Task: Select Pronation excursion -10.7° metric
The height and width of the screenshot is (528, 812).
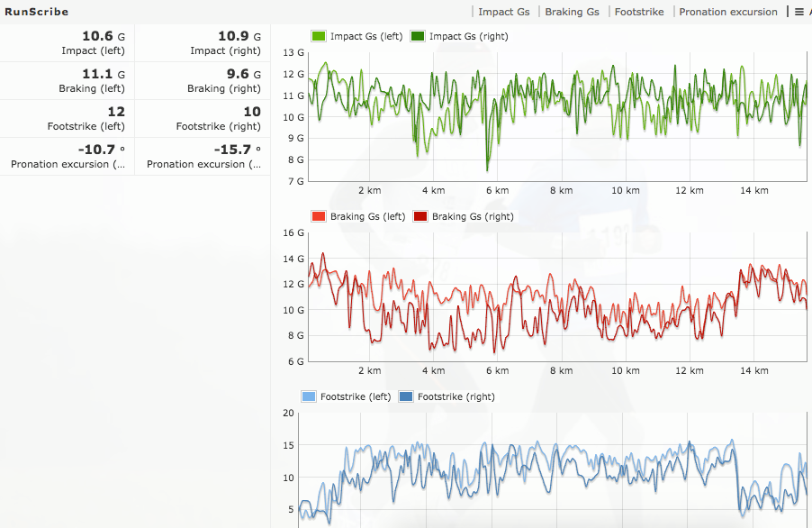Action: (68, 157)
